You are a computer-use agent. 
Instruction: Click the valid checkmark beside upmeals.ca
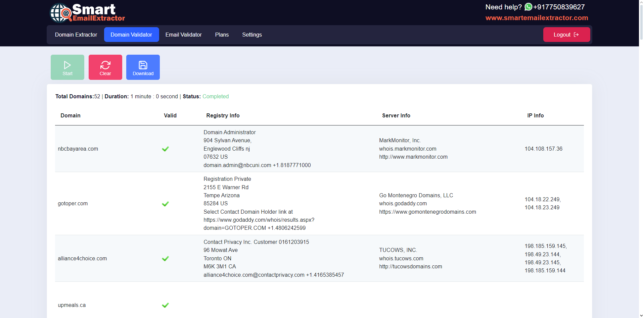[165, 305]
